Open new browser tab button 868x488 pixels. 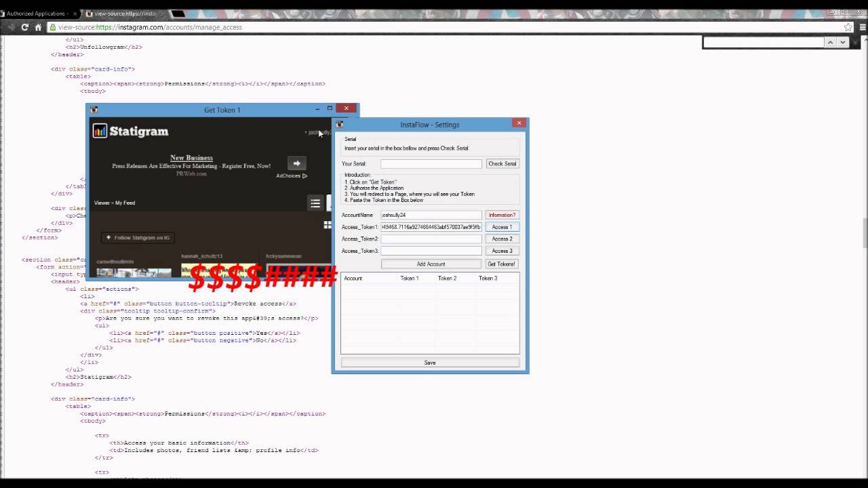[178, 14]
